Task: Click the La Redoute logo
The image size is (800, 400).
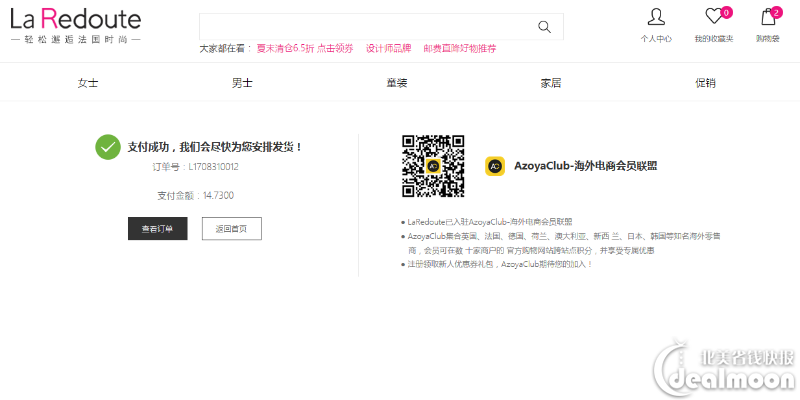Action: (75, 20)
